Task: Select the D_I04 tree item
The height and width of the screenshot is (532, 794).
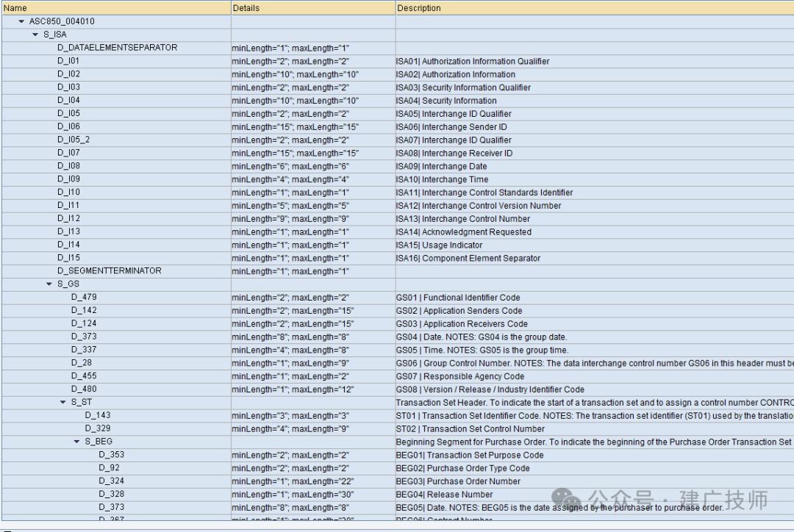Action: click(x=68, y=100)
